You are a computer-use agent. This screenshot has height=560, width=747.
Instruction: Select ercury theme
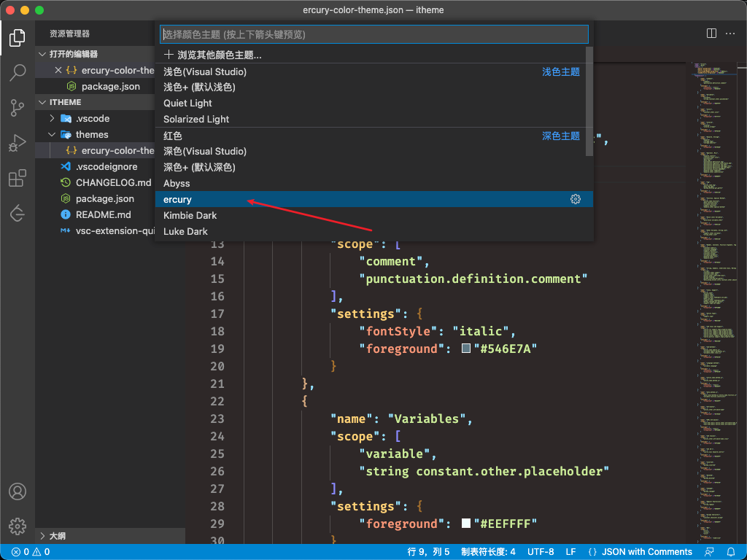[374, 199]
